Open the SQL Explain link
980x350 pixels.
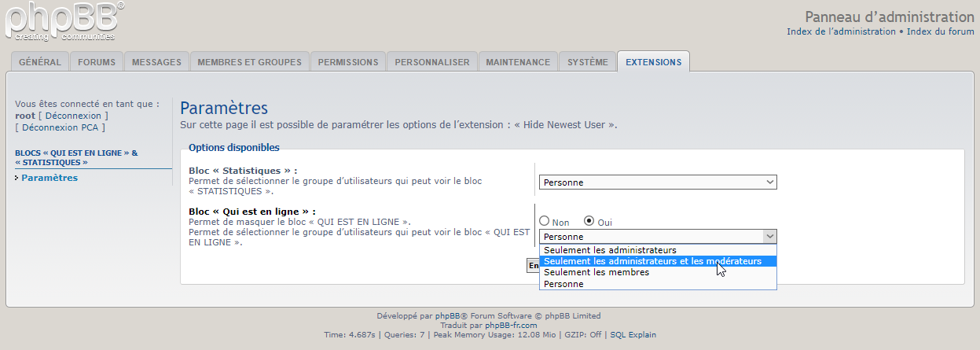coord(633,334)
